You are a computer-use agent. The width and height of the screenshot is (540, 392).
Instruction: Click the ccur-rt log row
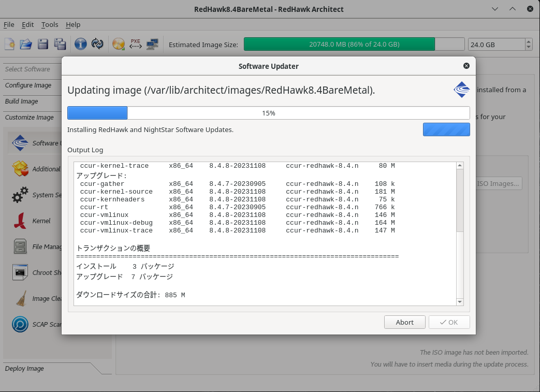coord(237,207)
